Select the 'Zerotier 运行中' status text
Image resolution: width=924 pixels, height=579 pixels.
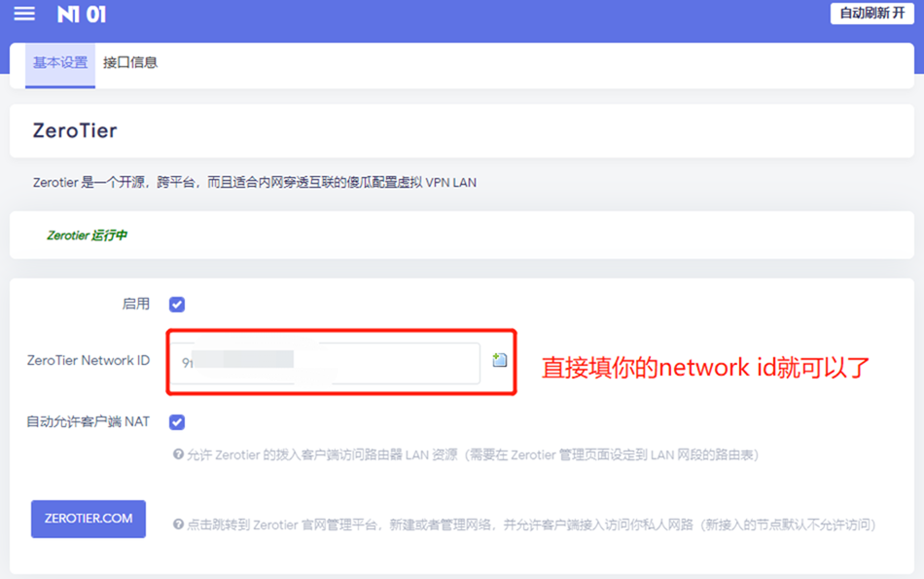87,235
